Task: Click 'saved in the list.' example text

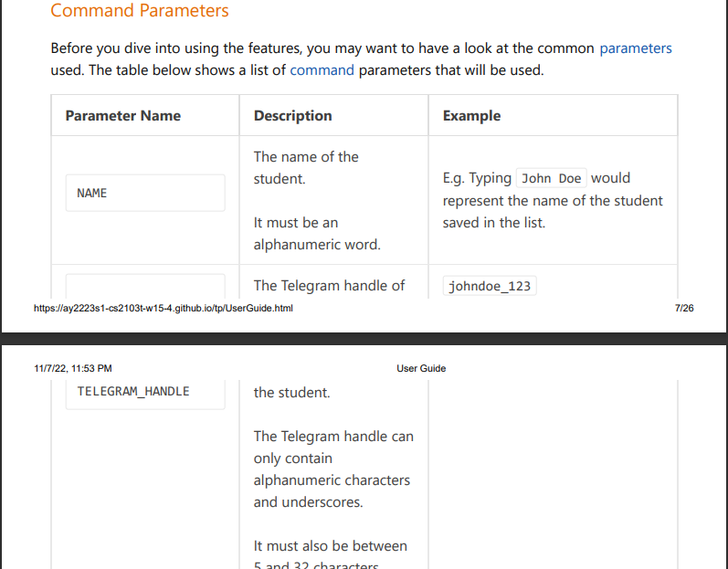Action: 493,223
